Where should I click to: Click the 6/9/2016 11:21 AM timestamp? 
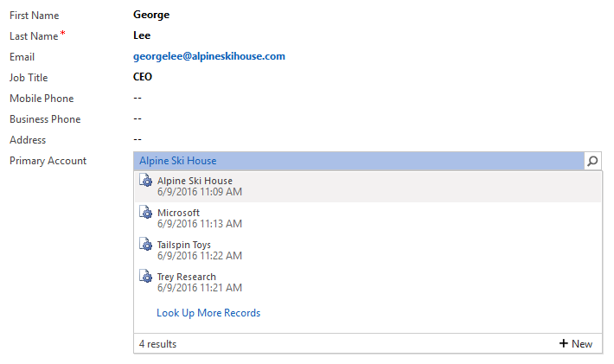(200, 288)
